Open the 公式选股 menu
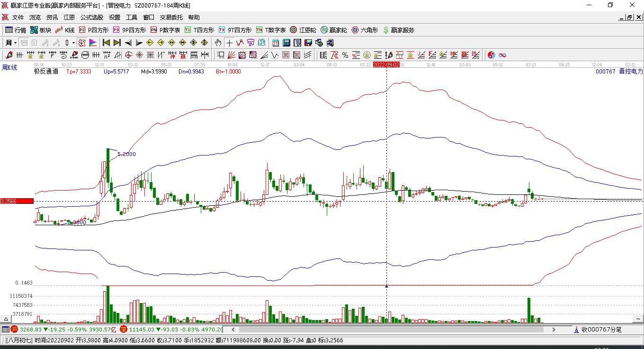644x349 pixels. [91, 18]
